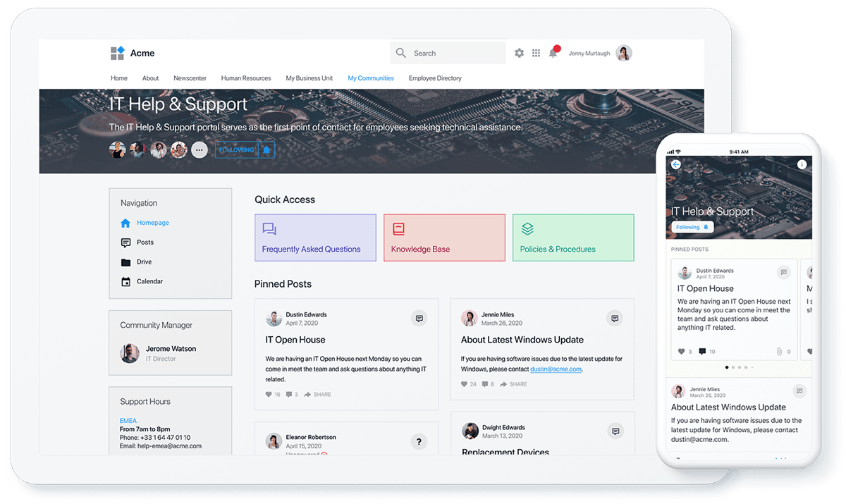View the 3 comments on IT Open House post
Viewport: 846px width, 504px height.
tap(292, 395)
